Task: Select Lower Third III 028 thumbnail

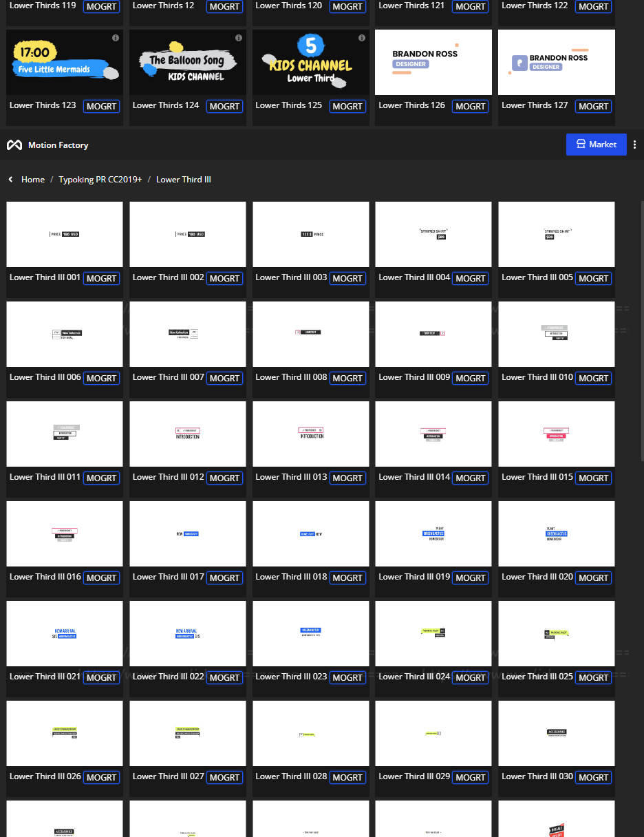Action: [x=311, y=733]
